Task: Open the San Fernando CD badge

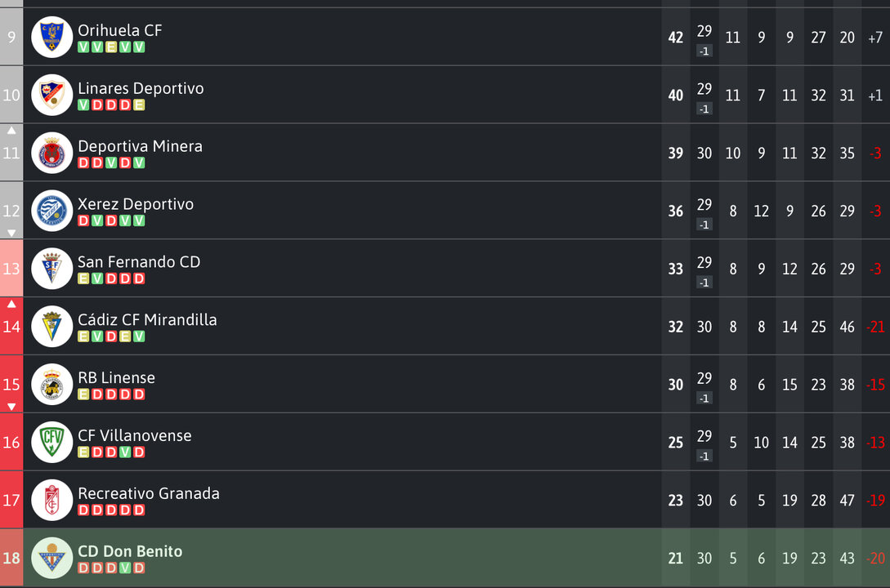Action: (x=51, y=268)
